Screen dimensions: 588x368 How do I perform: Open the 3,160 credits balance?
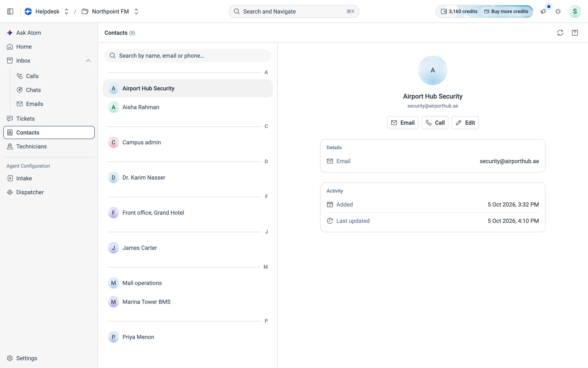point(459,11)
